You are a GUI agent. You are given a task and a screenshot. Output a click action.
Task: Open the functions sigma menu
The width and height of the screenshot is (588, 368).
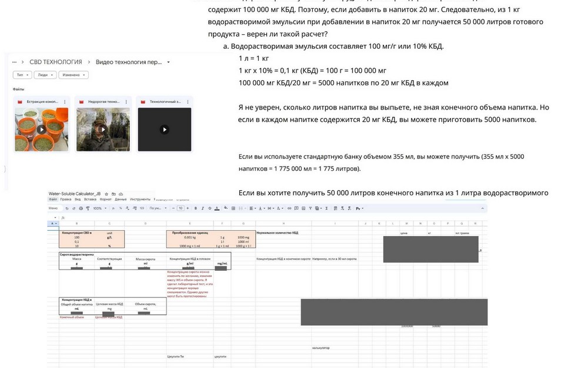click(x=326, y=208)
